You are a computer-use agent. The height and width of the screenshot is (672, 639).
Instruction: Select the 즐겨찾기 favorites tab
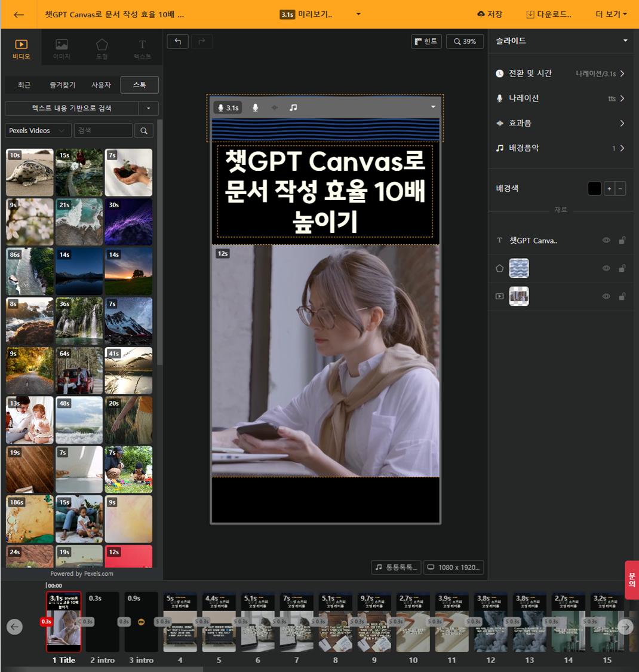pos(63,85)
